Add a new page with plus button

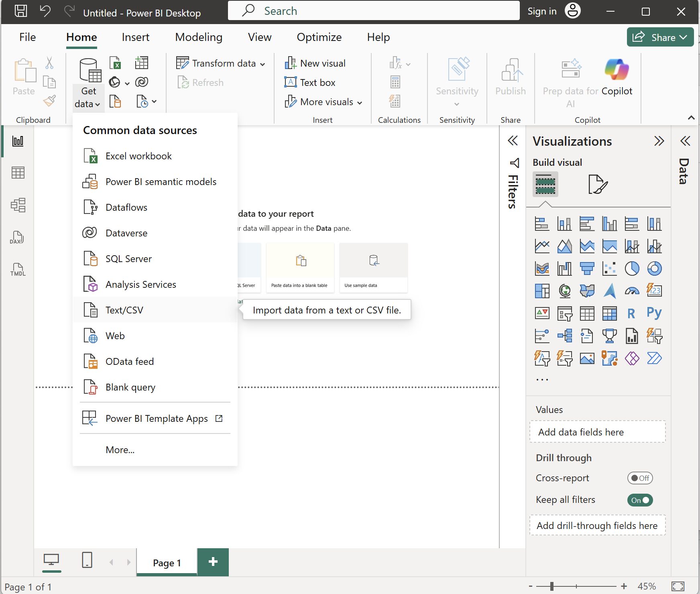tap(213, 561)
